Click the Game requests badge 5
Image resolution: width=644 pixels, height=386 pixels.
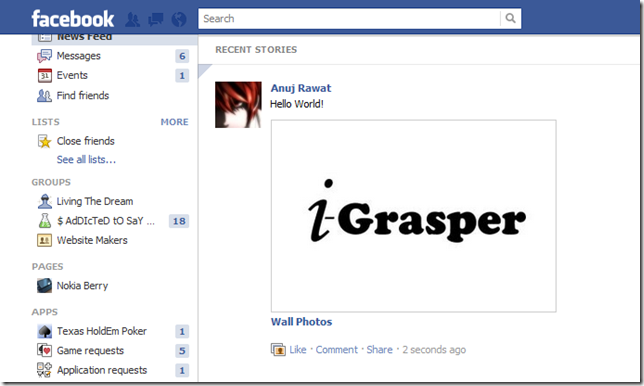coord(182,351)
